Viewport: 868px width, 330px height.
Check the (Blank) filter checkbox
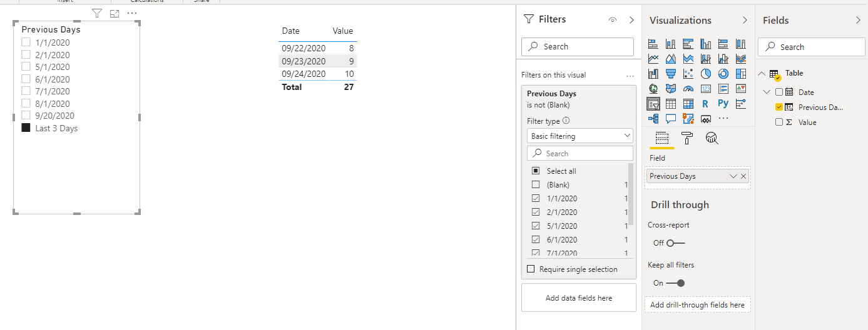click(535, 184)
